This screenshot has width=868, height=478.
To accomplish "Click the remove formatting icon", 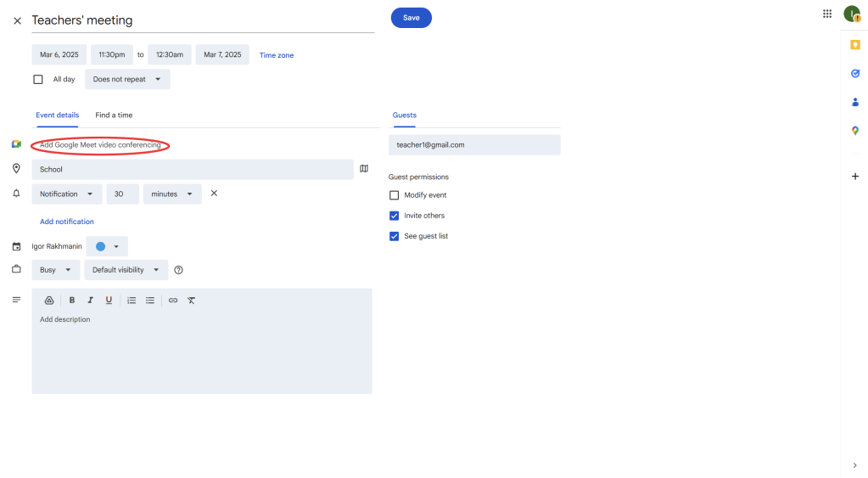I will (192, 301).
